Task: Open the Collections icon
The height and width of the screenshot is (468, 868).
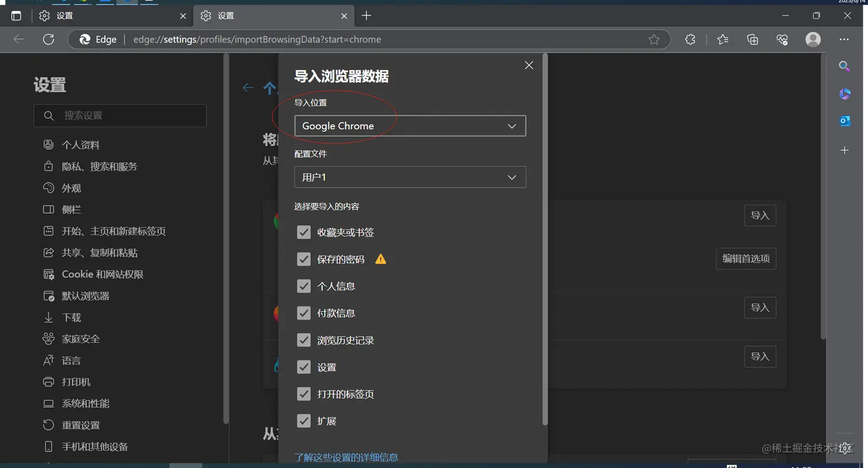Action: coord(753,39)
